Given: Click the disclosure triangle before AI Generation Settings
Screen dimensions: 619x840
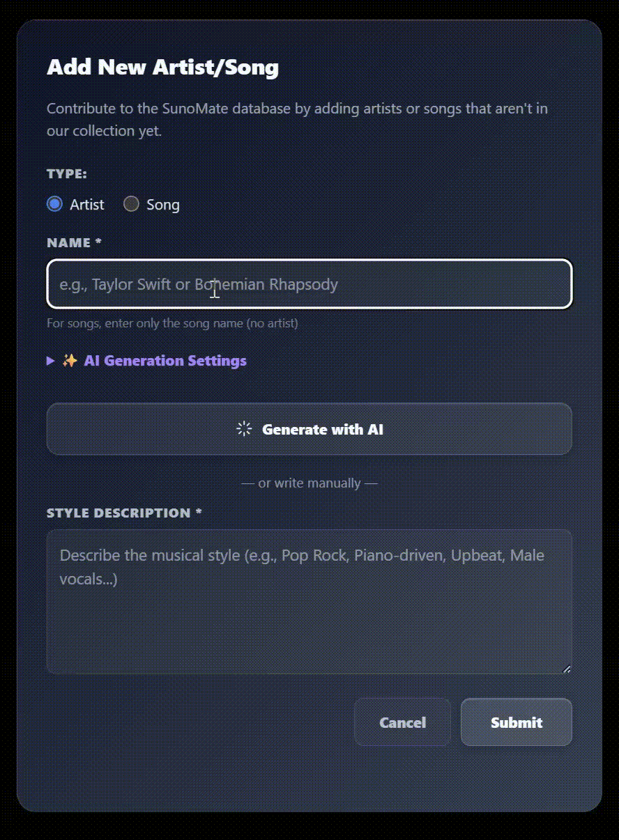Looking at the screenshot, I should (x=50, y=360).
